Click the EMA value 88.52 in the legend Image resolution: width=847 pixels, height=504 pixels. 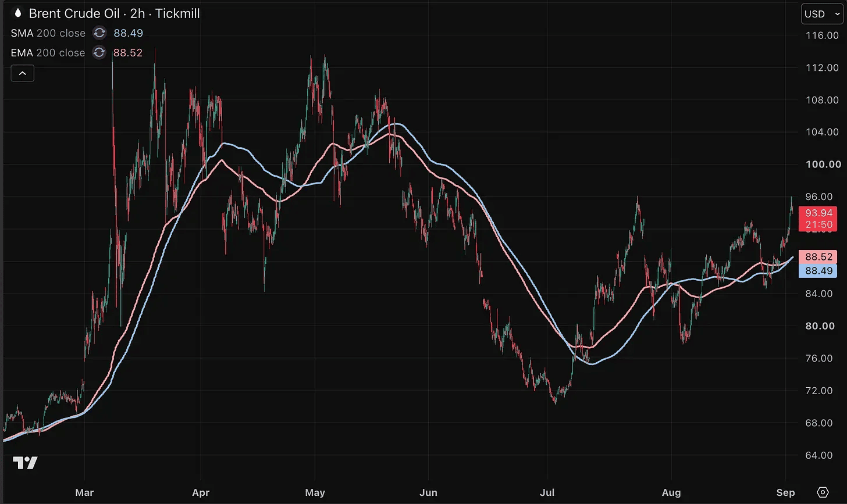(x=128, y=53)
